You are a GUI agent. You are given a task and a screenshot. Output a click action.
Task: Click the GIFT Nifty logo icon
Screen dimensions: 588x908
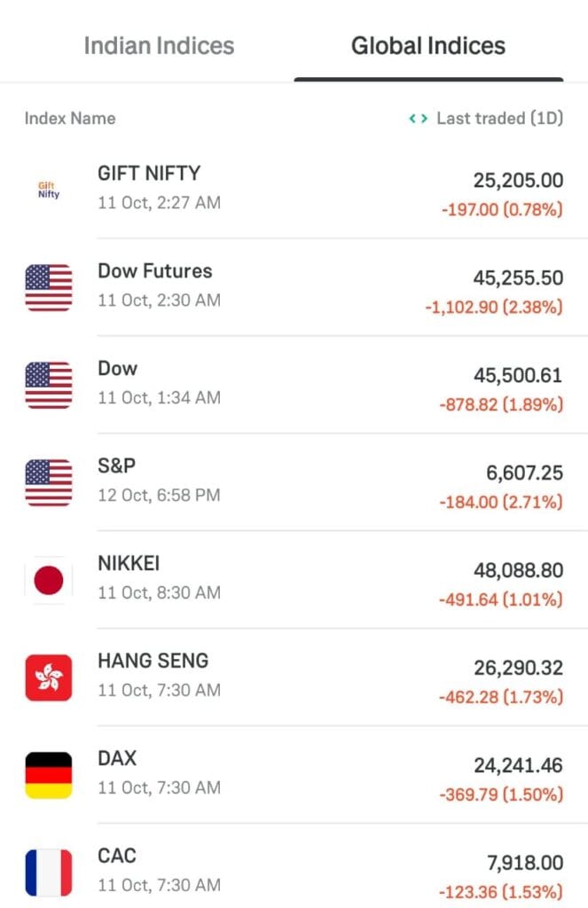(x=49, y=188)
